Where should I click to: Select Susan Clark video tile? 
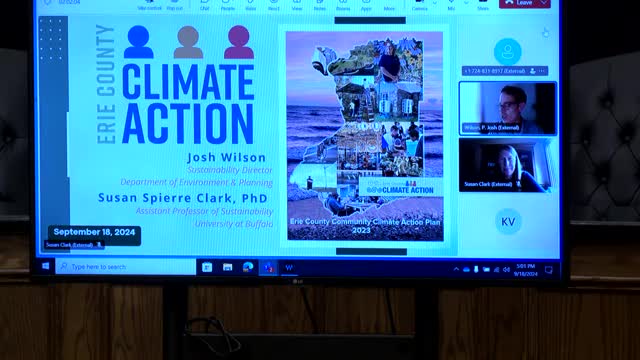pyautogui.click(x=506, y=165)
